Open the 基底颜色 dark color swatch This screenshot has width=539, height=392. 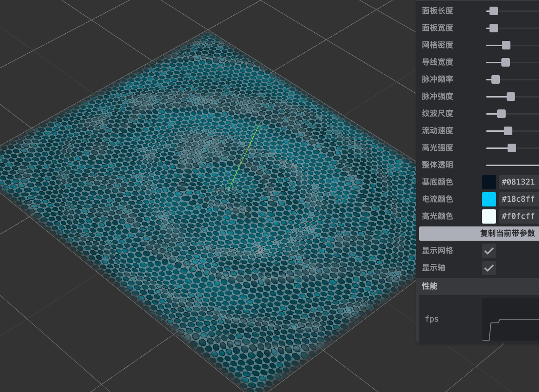pos(489,182)
